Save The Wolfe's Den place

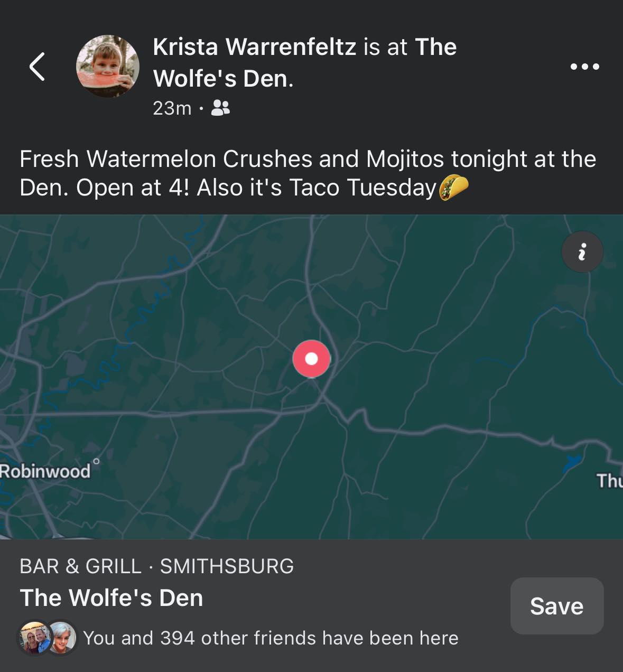tap(556, 606)
